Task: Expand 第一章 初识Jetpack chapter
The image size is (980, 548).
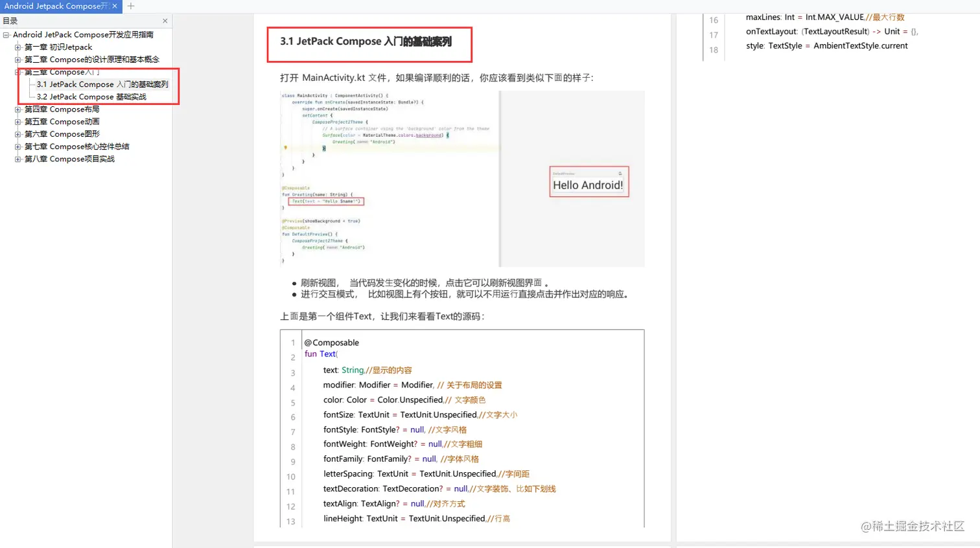Action: tap(18, 47)
